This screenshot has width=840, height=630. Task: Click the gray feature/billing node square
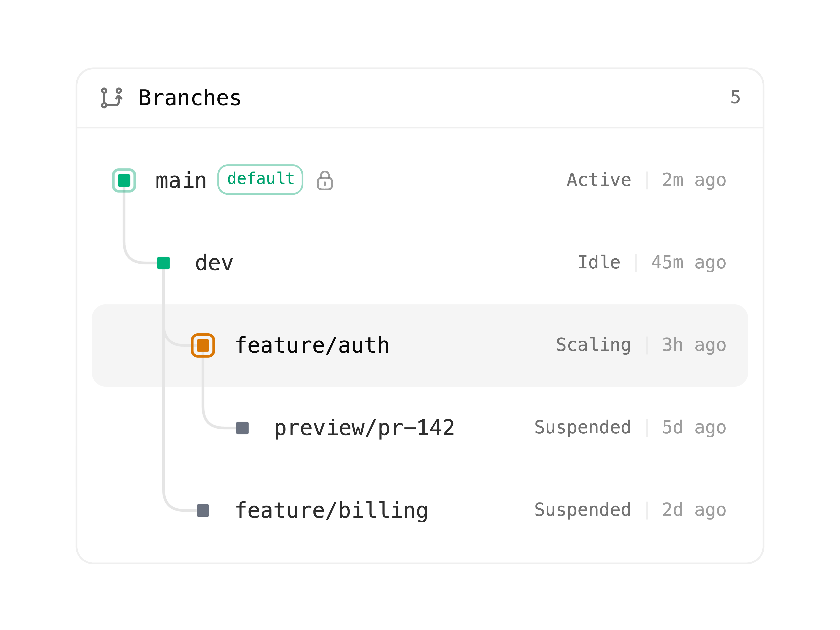point(203,510)
